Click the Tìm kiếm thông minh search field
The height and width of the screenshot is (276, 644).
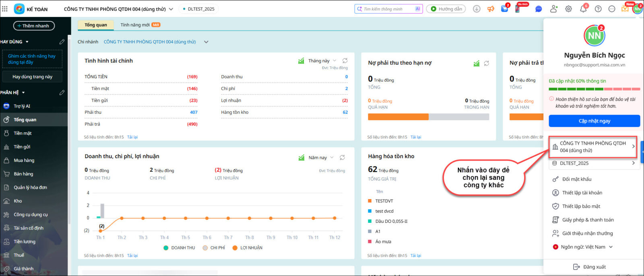point(386,9)
